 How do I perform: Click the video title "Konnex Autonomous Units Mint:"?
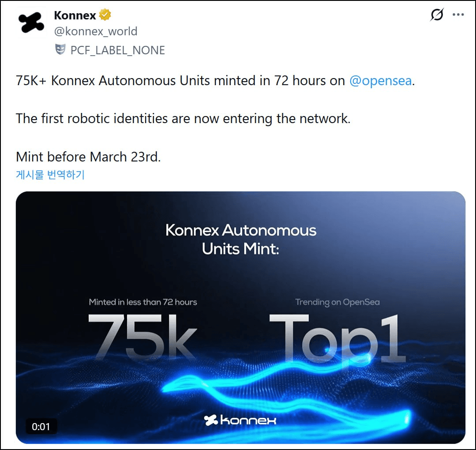(x=241, y=240)
